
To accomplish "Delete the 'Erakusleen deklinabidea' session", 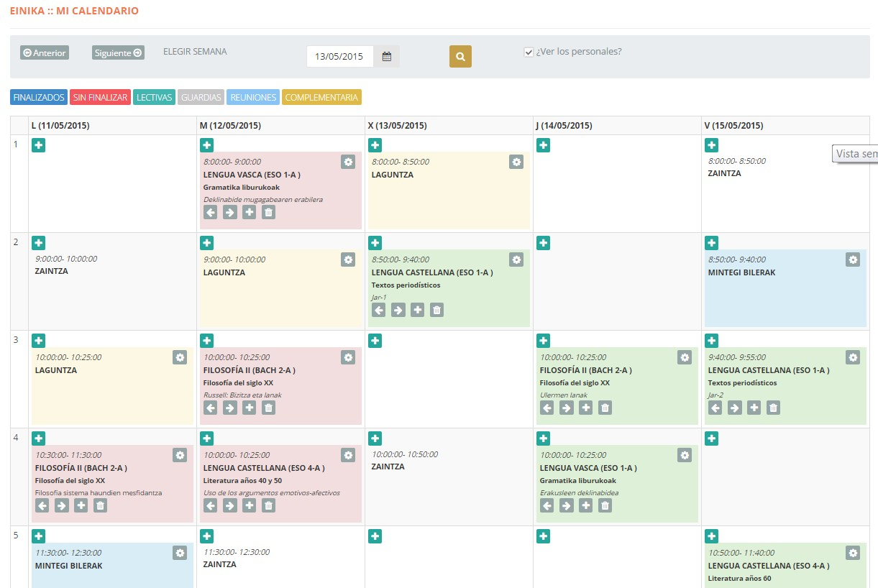I will pos(605,505).
